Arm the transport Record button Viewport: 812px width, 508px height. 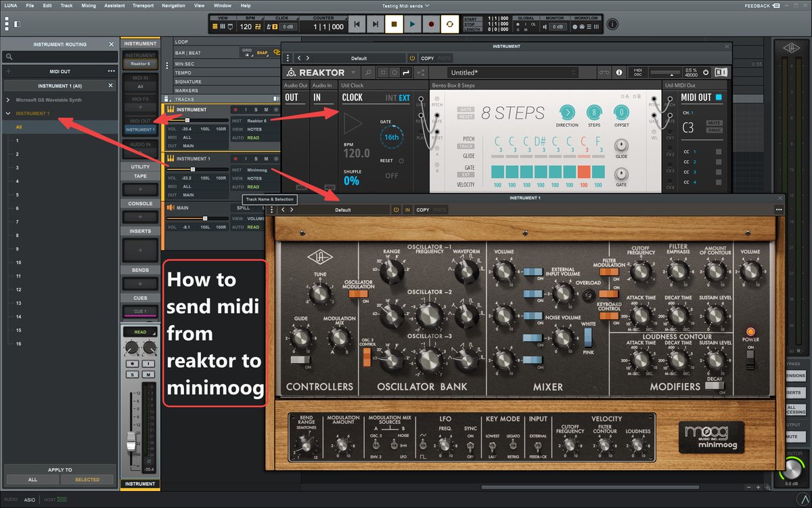click(430, 24)
